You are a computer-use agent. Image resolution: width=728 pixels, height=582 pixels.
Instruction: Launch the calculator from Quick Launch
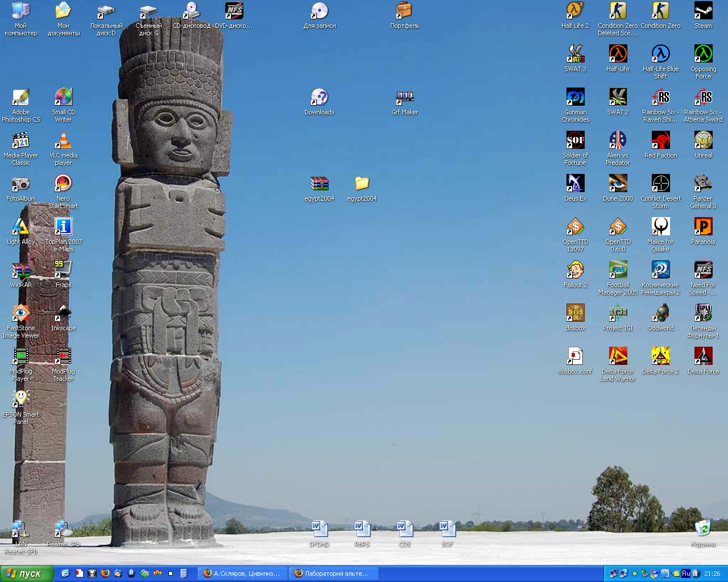(x=183, y=573)
